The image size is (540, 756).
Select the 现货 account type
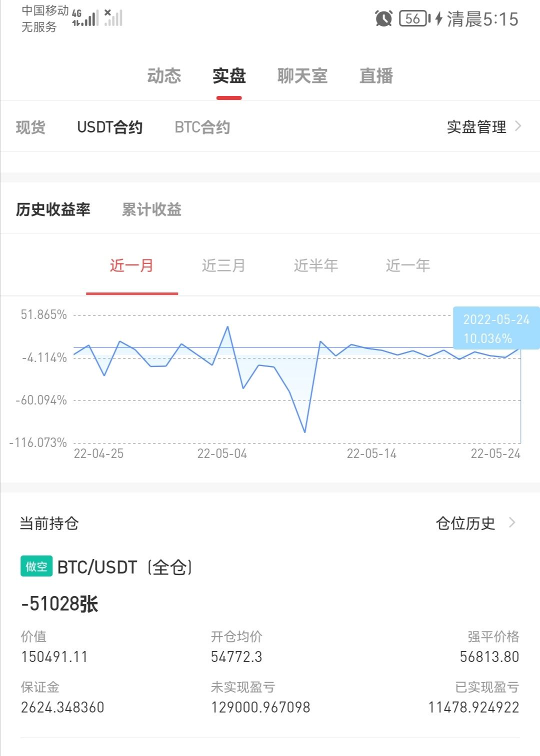pos(30,127)
